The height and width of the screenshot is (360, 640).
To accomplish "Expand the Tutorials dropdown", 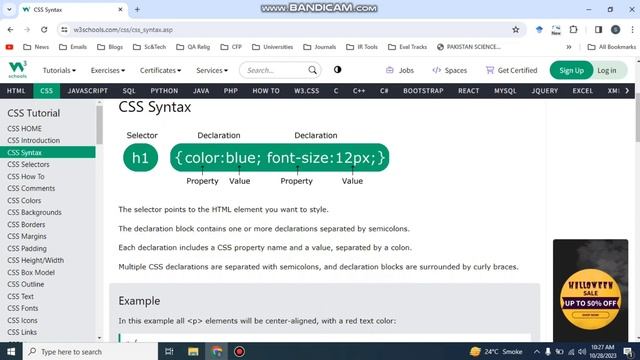I will click(59, 70).
